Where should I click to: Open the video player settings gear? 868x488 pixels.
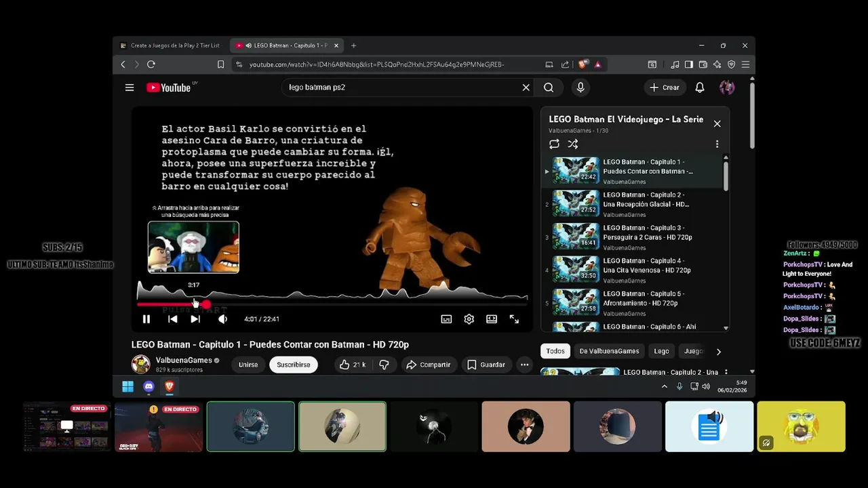click(469, 319)
